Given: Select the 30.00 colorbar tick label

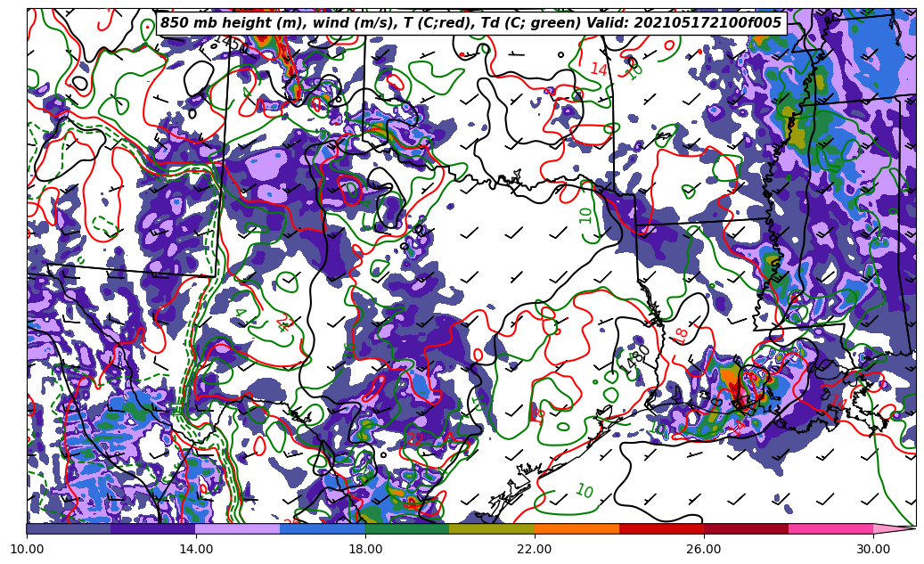Looking at the screenshot, I should [873, 549].
